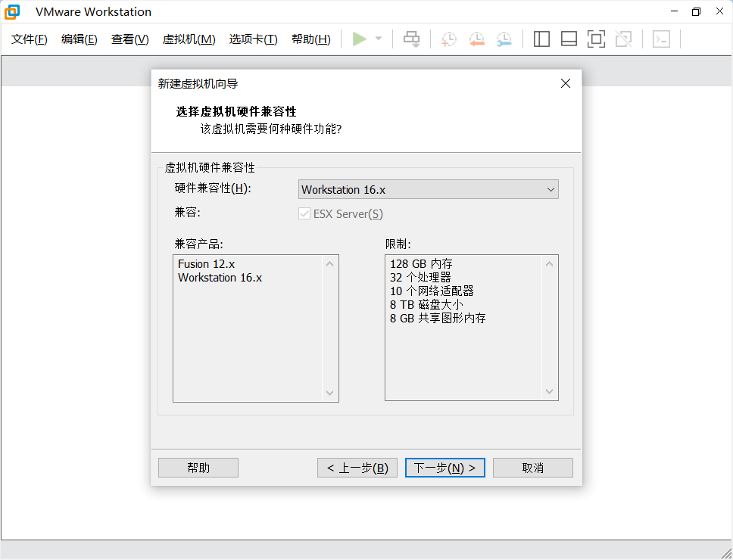Toggle the thumbnail bar view icon
The image size is (733, 560).
569,39
